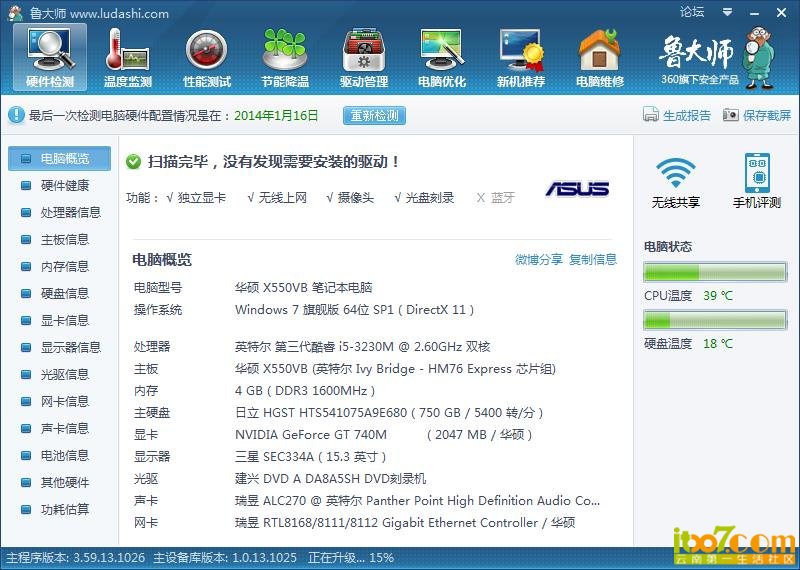
Task: Click the 日立 HGST hard disk value
Action: click(x=389, y=413)
